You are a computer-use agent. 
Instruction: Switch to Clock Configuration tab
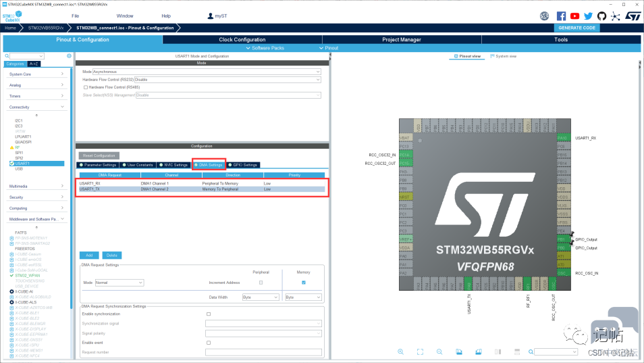click(x=242, y=40)
